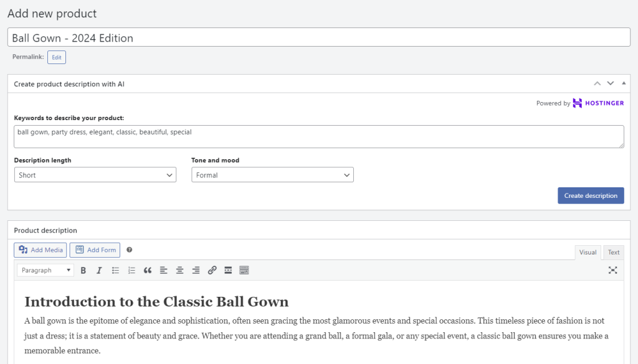638x364 pixels.
Task: Switch to the Visual editor tab
Action: tap(588, 252)
